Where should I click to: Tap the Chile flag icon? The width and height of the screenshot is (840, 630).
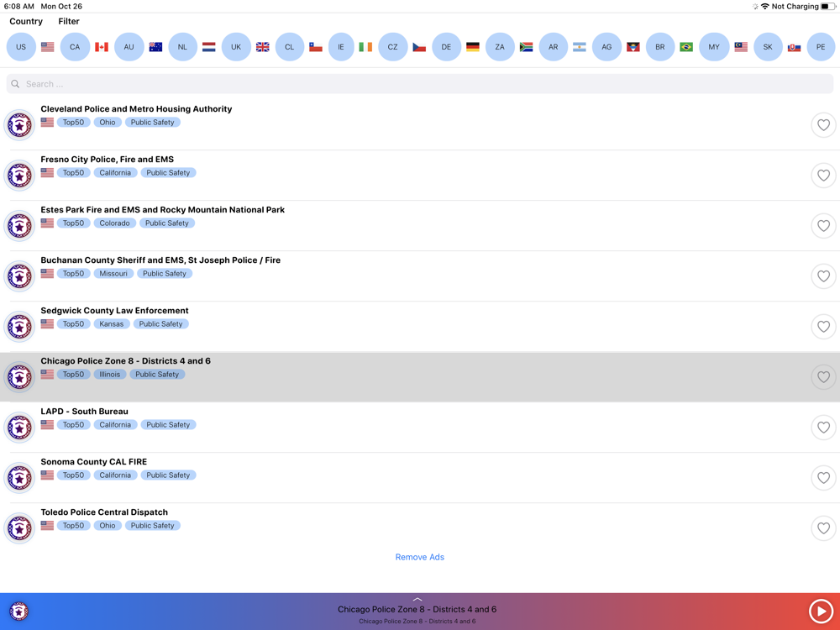(316, 47)
